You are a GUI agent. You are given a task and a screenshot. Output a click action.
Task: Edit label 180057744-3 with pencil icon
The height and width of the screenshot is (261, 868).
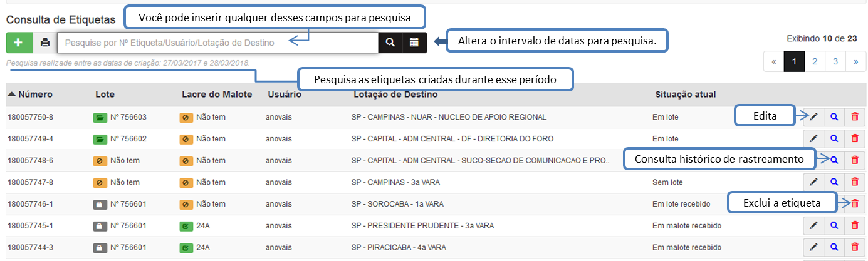(813, 247)
